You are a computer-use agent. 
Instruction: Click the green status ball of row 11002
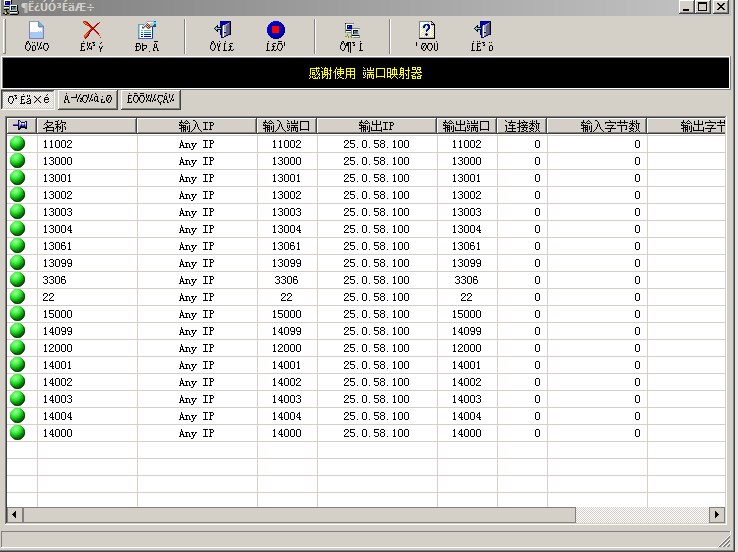(x=17, y=144)
